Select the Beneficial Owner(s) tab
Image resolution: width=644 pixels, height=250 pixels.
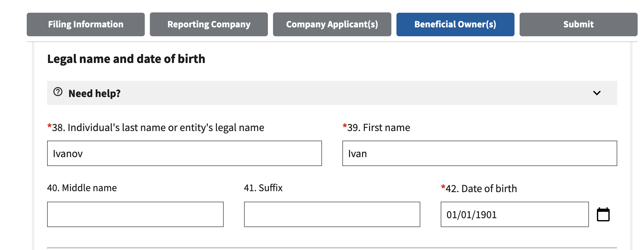pos(455,24)
